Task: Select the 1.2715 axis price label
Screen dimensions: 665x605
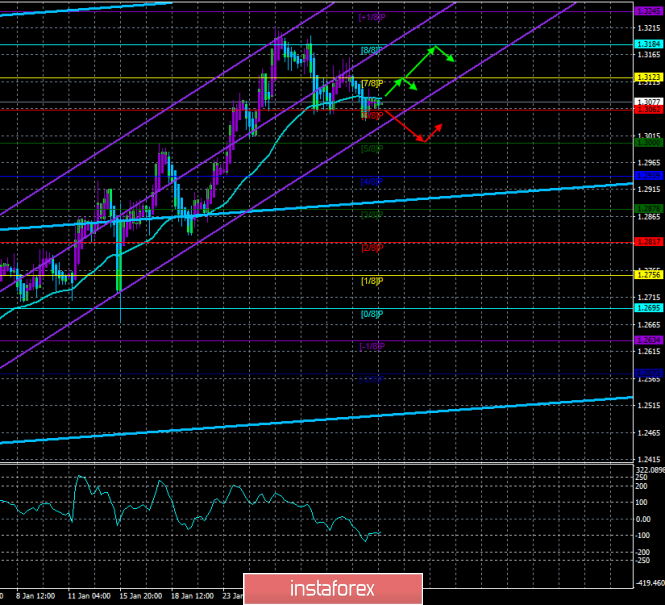Action: click(649, 298)
